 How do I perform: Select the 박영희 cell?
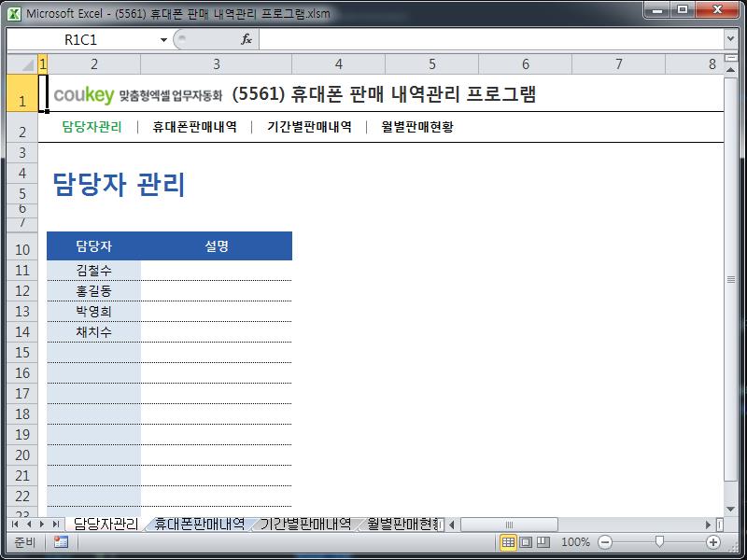(x=94, y=312)
